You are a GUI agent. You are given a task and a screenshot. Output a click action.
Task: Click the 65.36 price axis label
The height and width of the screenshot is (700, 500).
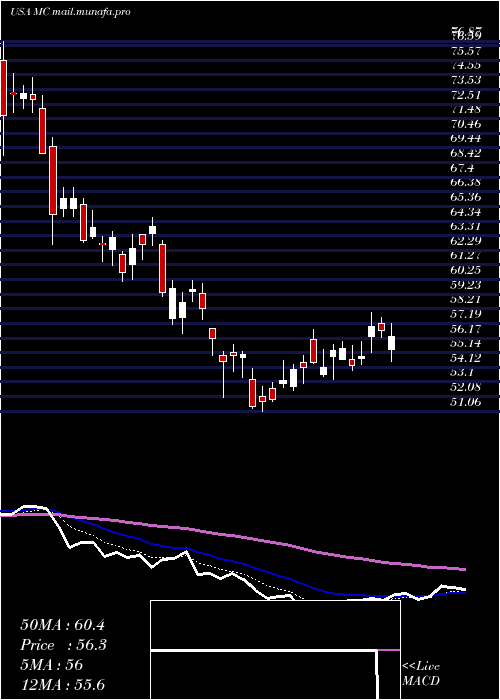pos(466,197)
